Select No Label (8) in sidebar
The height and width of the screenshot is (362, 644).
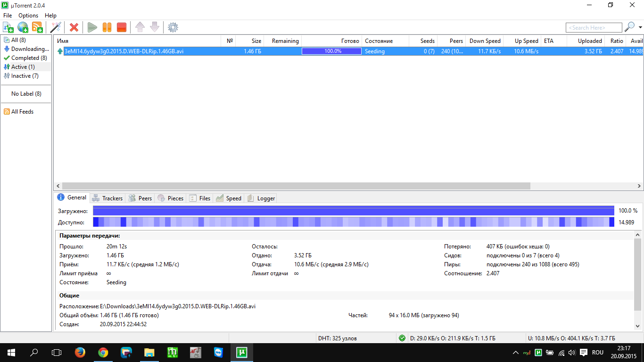pyautogui.click(x=26, y=94)
